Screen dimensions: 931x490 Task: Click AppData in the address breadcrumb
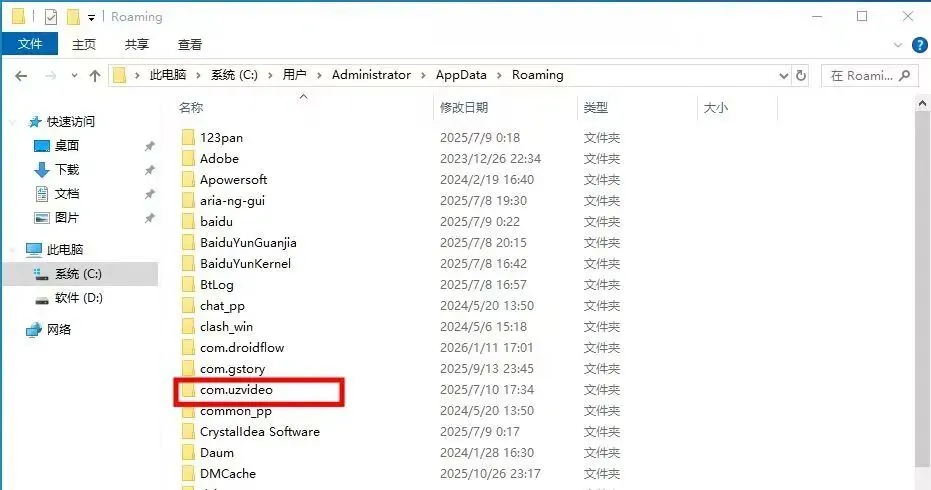point(461,75)
